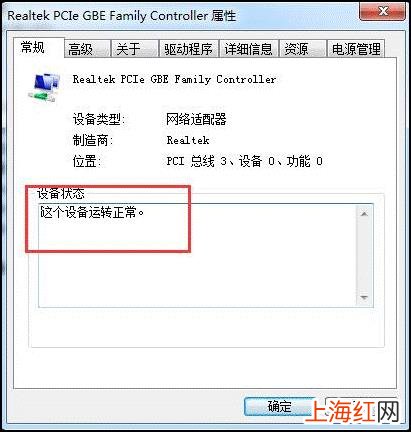
Task: Click the device status scrollbar track
Action: point(364,255)
